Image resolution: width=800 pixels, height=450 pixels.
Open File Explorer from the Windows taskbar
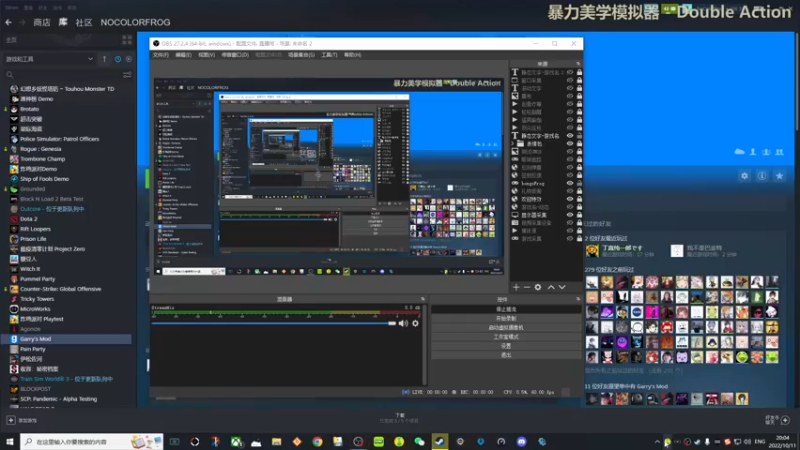point(277,441)
